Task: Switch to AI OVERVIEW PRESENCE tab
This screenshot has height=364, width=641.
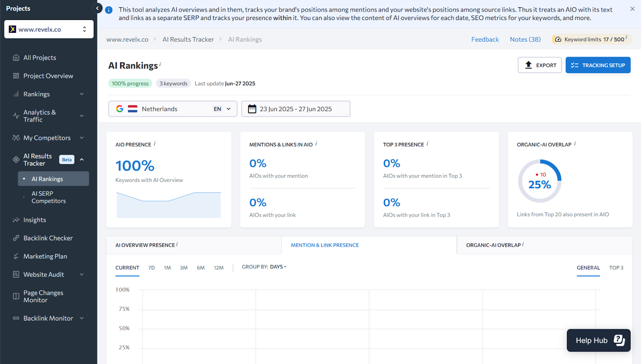Action: pos(194,245)
